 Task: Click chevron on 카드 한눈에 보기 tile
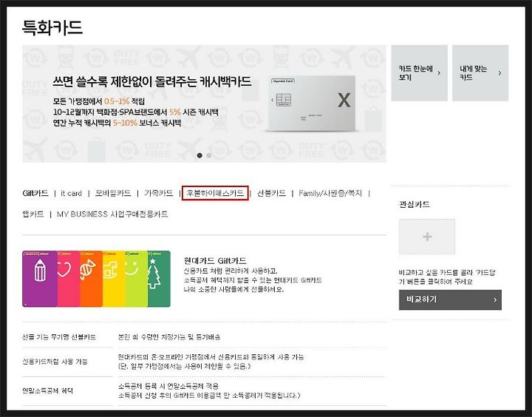[x=439, y=73]
